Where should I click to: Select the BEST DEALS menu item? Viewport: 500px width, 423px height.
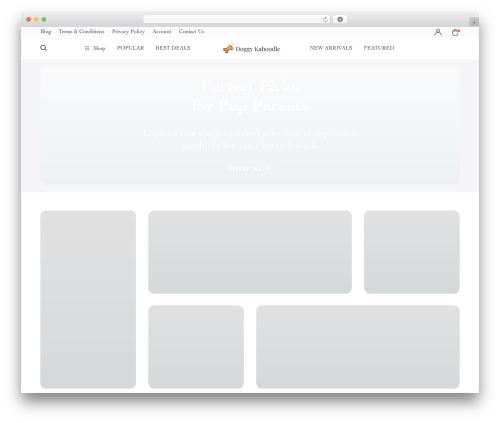tap(173, 48)
